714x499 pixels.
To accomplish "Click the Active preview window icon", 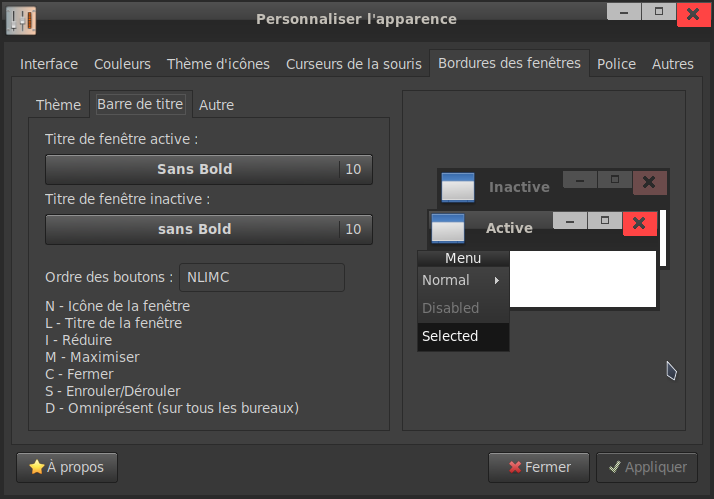I will tap(448, 228).
